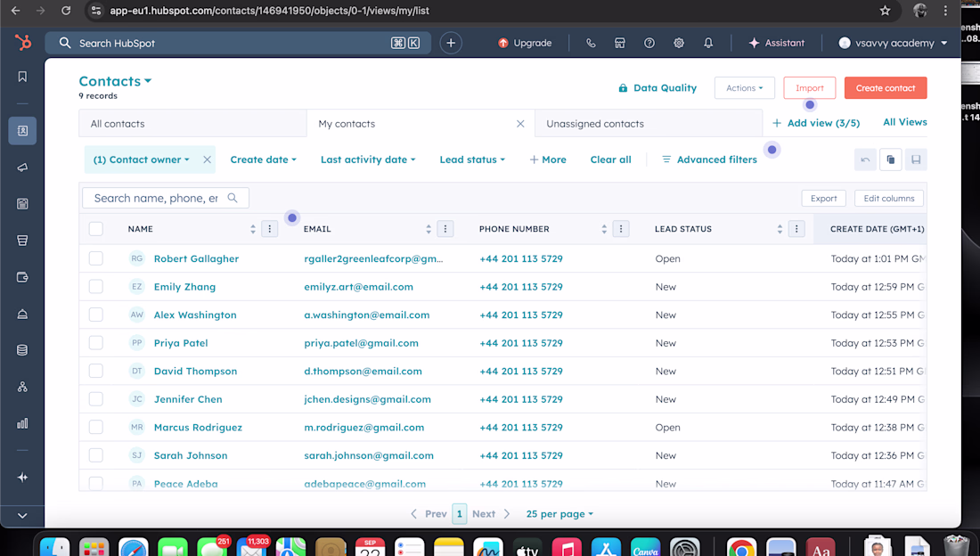
Task: Open the Notifications bell icon
Action: [708, 43]
